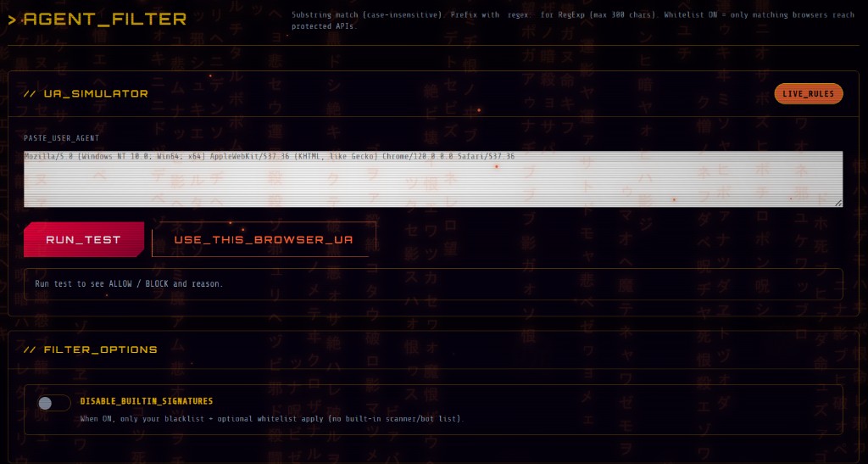Click the ALLOW / BLOCK result message box

click(432, 284)
